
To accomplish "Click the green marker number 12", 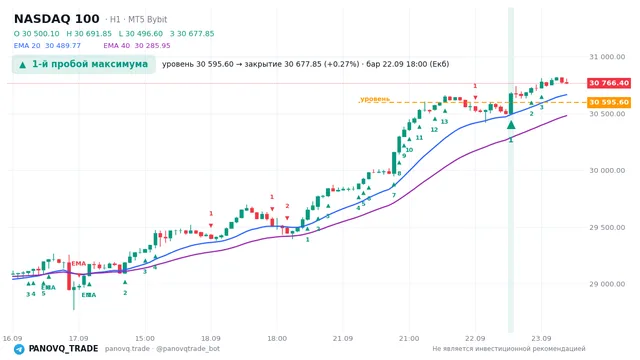I will [434, 130].
